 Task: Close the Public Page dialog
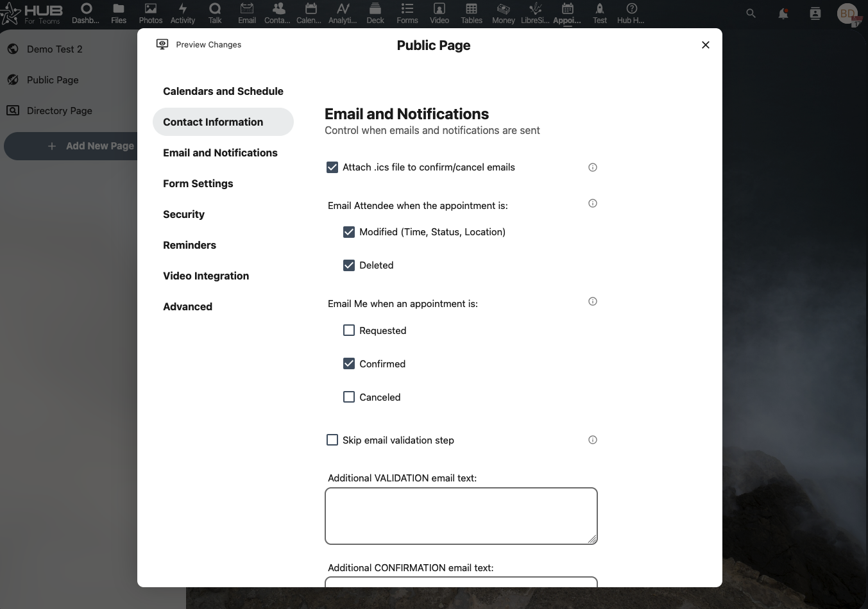pyautogui.click(x=706, y=45)
